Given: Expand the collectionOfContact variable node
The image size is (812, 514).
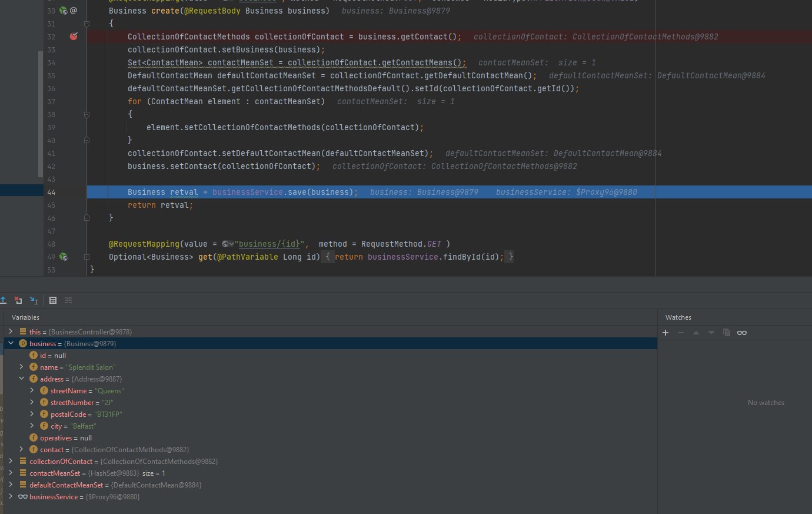Looking at the screenshot, I should point(11,462).
